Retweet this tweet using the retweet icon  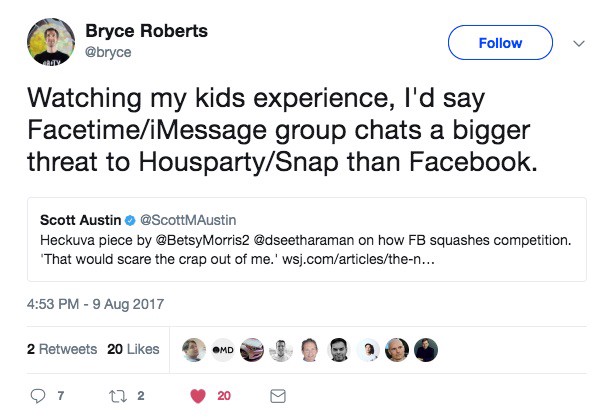117,396
